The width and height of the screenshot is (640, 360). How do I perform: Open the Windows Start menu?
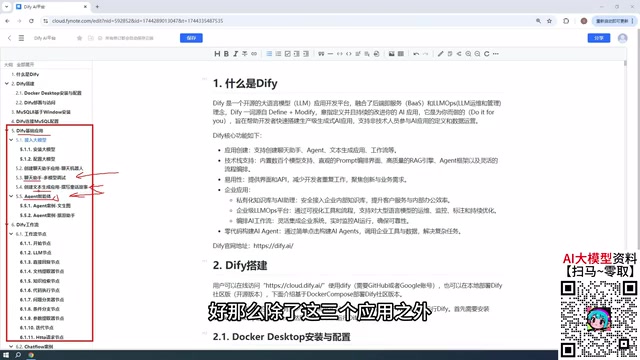click(6, 355)
